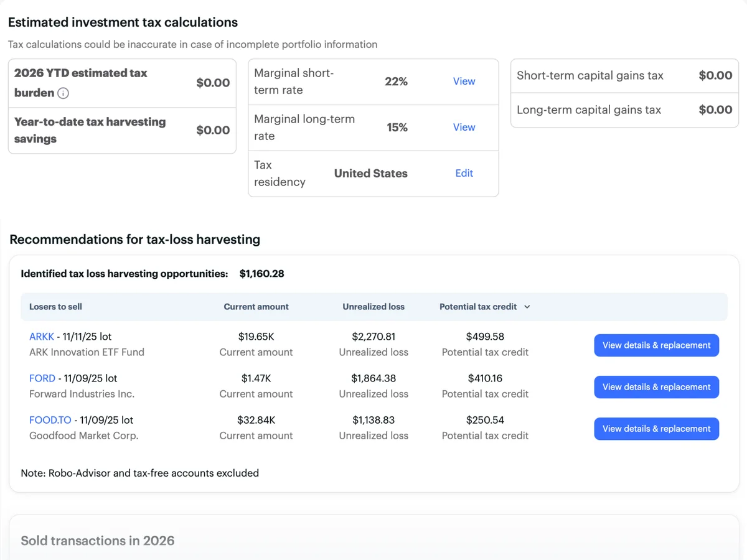Select the identified tax loss opportunities total
The width and height of the screenshot is (747, 560).
[261, 273]
